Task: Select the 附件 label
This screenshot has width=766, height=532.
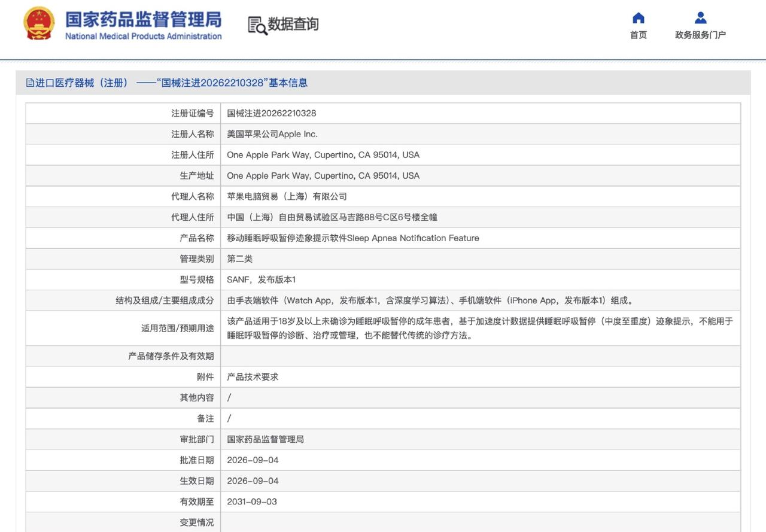Action: pos(205,377)
